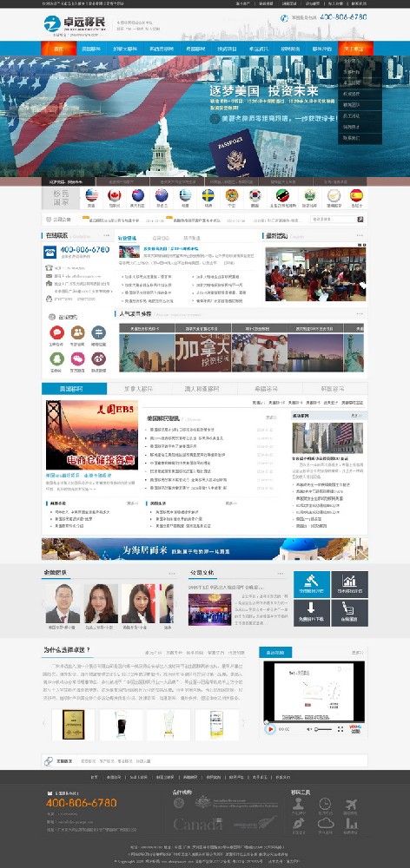
Task: Adjust the video player volume slider
Action: tap(323, 730)
